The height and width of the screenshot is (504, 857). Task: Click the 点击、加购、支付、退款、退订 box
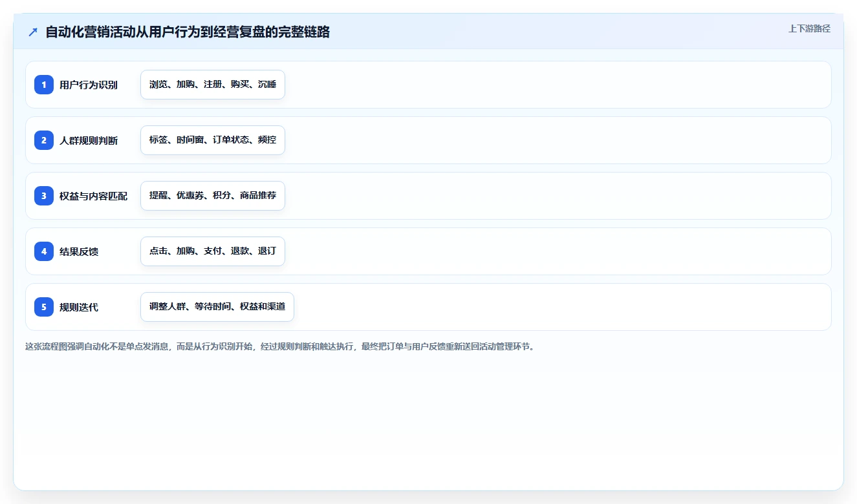tap(213, 251)
